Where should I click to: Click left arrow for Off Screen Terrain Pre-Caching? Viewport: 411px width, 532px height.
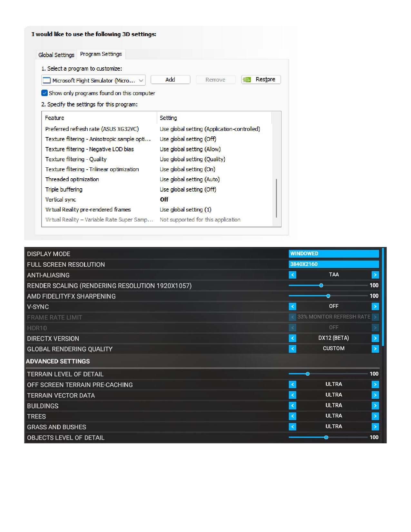tap(292, 384)
